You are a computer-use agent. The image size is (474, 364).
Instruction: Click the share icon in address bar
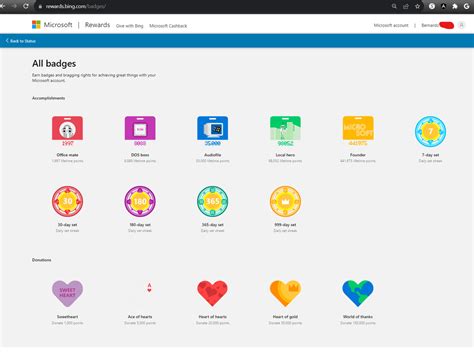pos(406,6)
